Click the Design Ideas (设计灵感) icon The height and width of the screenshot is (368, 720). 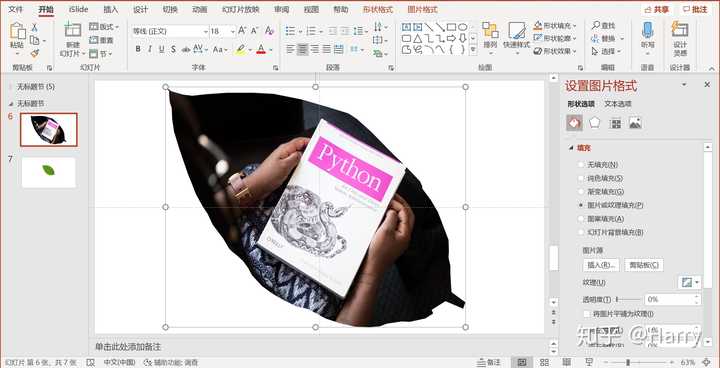[680, 30]
